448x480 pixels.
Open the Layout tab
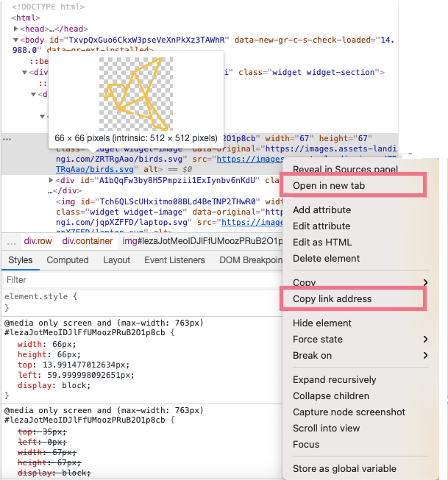click(116, 260)
